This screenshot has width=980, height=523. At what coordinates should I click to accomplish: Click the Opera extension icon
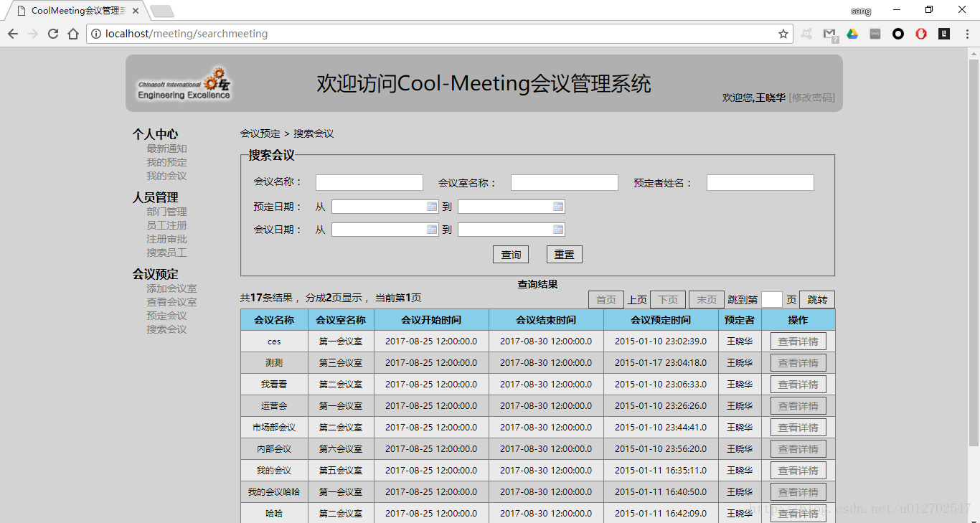(921, 34)
